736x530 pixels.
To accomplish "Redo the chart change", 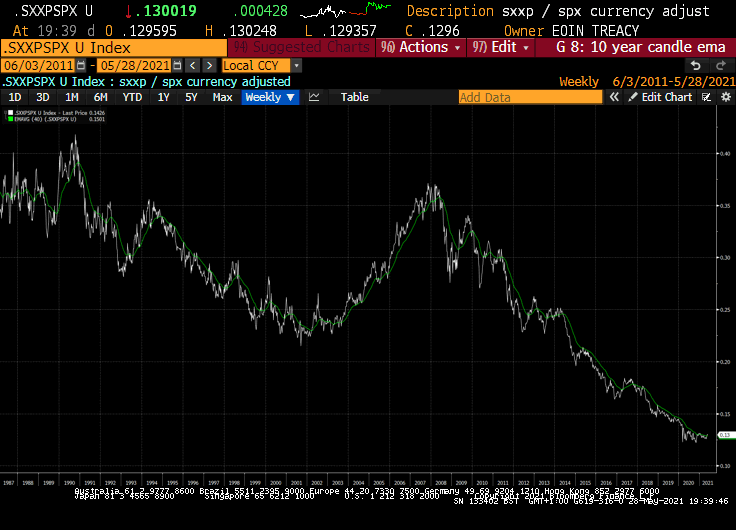I will 721,66.
